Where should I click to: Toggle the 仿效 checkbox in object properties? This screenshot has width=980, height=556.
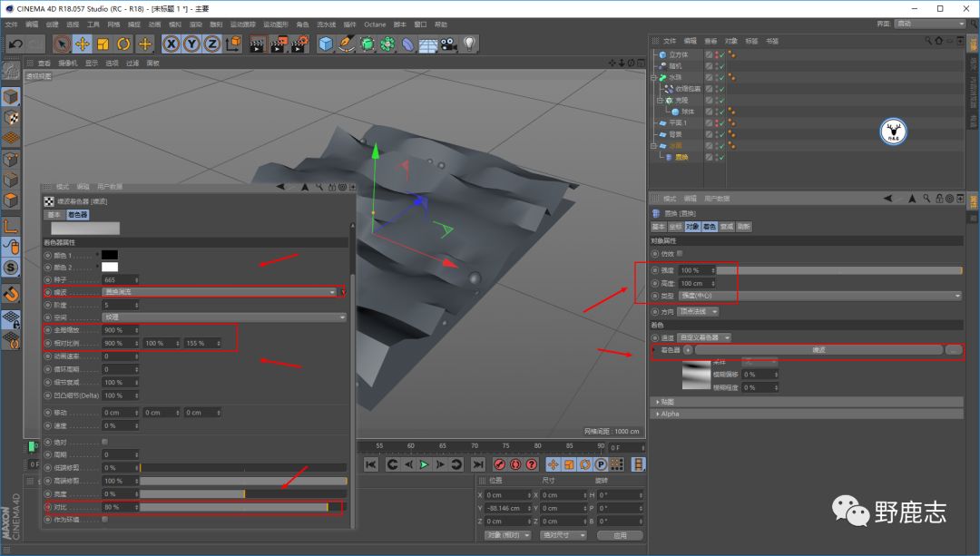(680, 253)
